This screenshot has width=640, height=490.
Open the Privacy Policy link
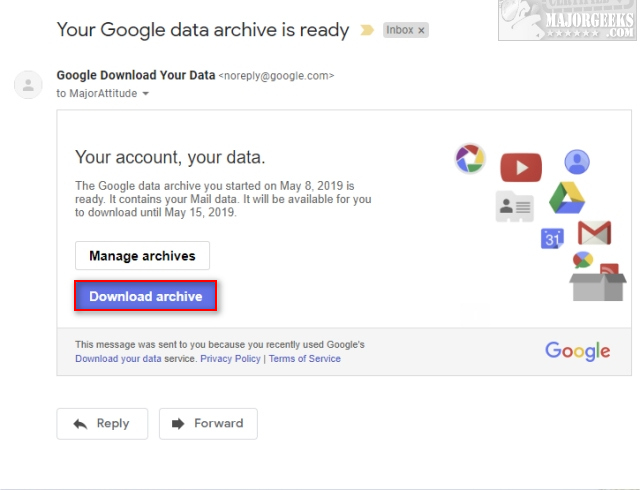coord(230,358)
